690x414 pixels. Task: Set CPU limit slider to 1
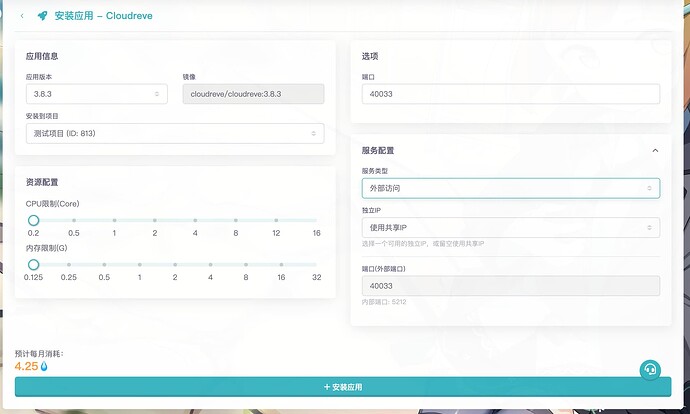coord(114,220)
